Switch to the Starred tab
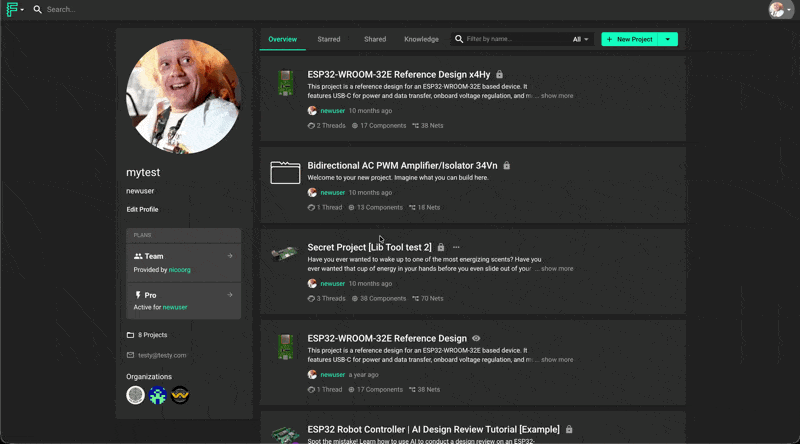This screenshot has height=444, width=800. 328,39
